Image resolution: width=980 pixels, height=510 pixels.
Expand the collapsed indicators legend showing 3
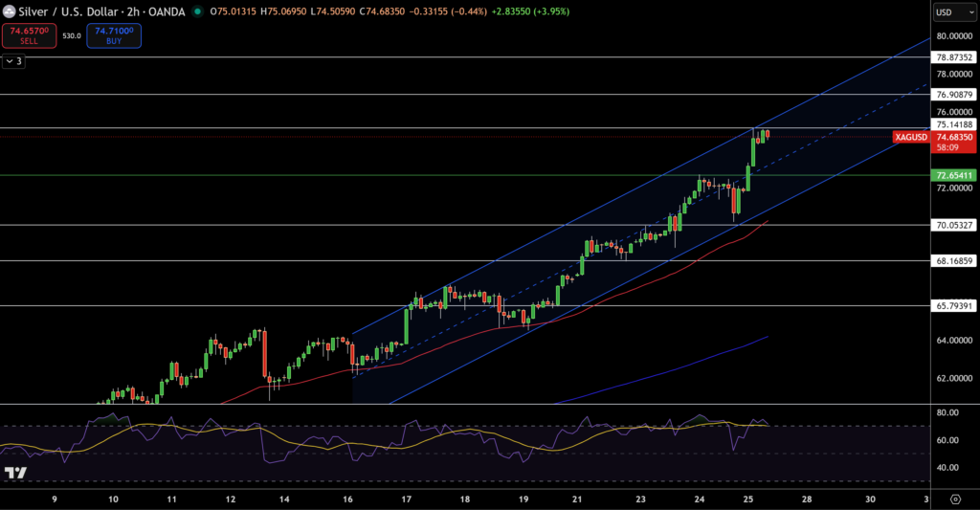[13, 61]
